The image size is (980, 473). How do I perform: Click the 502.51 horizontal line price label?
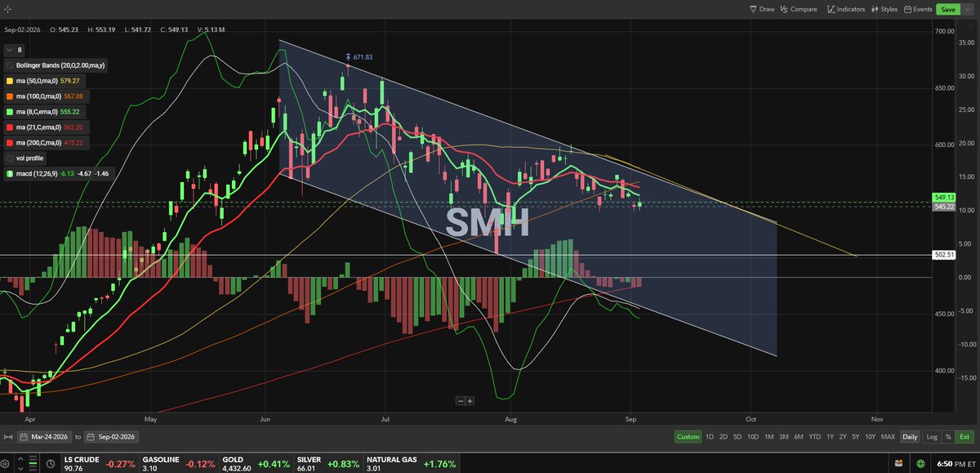[x=943, y=255]
